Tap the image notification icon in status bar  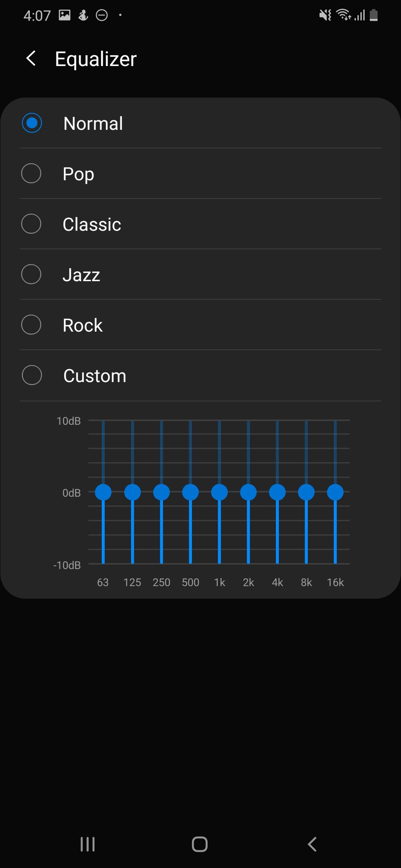(65, 15)
